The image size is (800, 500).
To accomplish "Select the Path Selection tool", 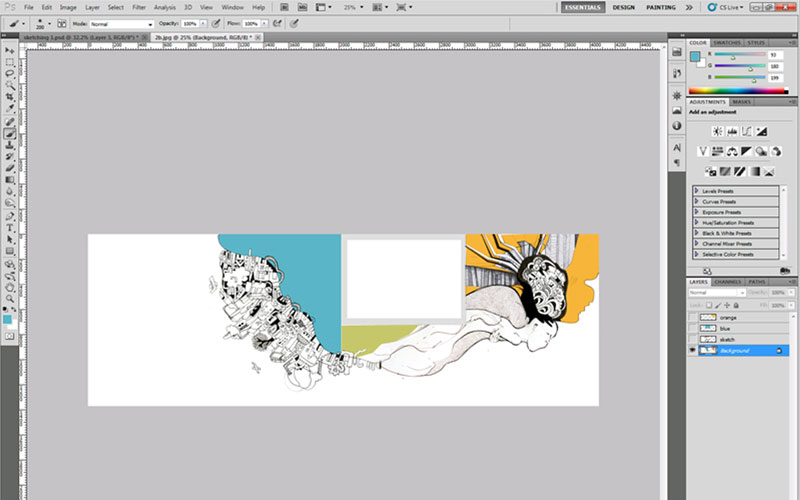I will [10, 239].
